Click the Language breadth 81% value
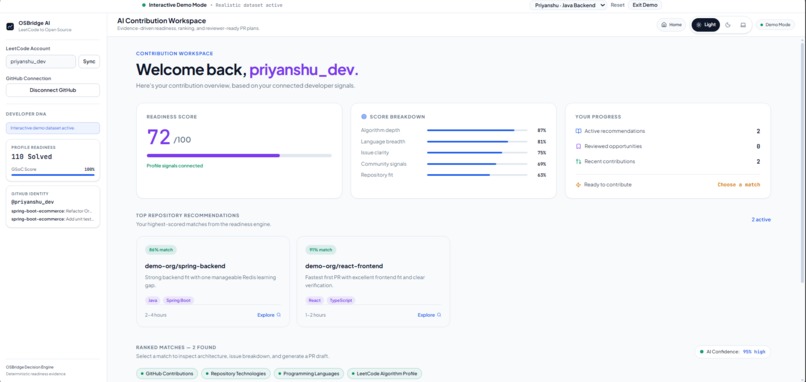The image size is (806, 382). (x=542, y=142)
